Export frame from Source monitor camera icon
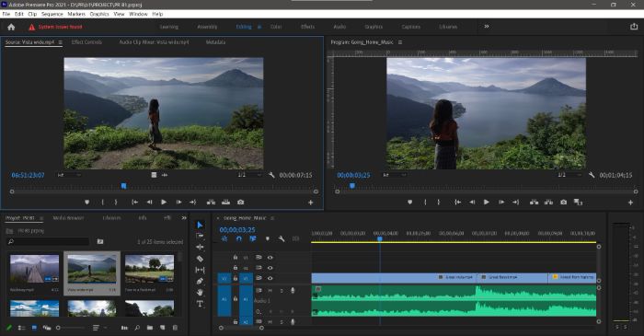644x336 pixels. [241, 203]
